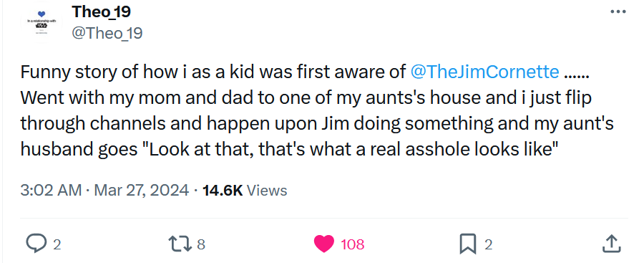Click the bookmark count 2
Screen dimensions: 644x263
coord(488,245)
